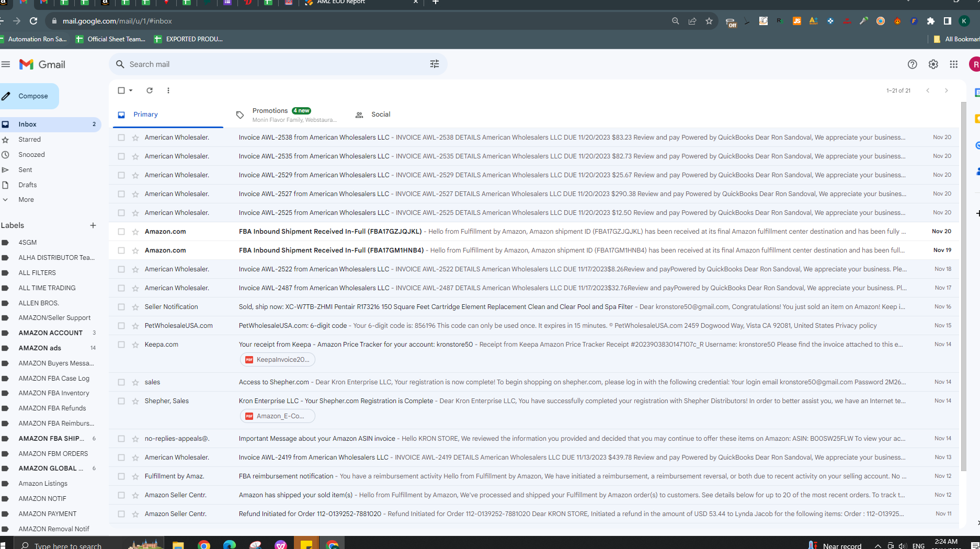This screenshot has height=549, width=980.
Task: Share this page icon in address bar
Action: (x=692, y=21)
